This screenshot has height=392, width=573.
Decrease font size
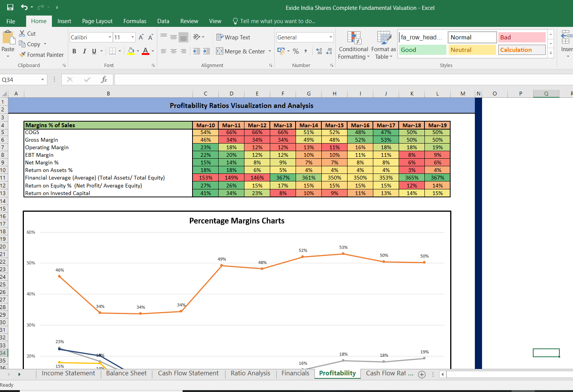point(150,37)
